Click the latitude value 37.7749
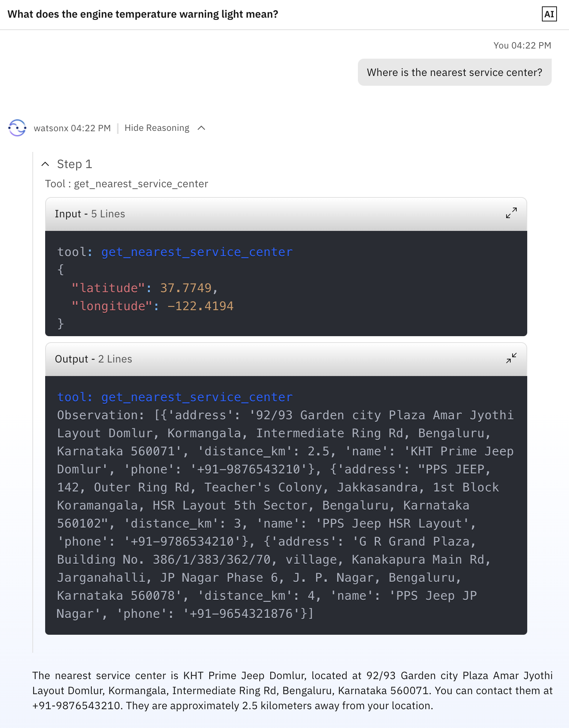The image size is (569, 728). click(x=186, y=288)
